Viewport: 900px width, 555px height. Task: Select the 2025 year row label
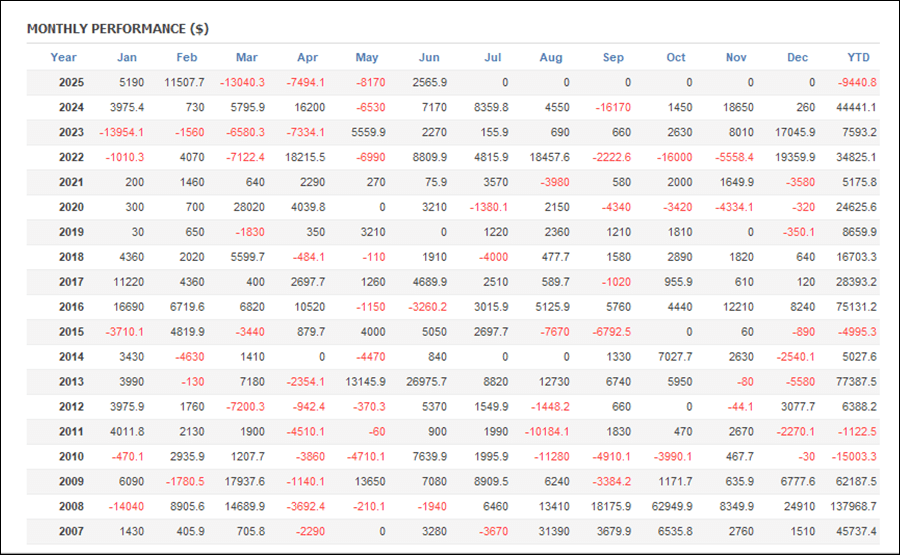71,83
